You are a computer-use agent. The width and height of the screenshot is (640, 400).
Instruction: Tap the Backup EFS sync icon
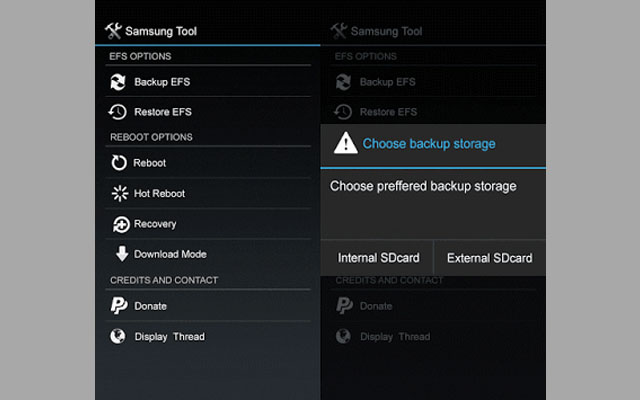pos(118,82)
